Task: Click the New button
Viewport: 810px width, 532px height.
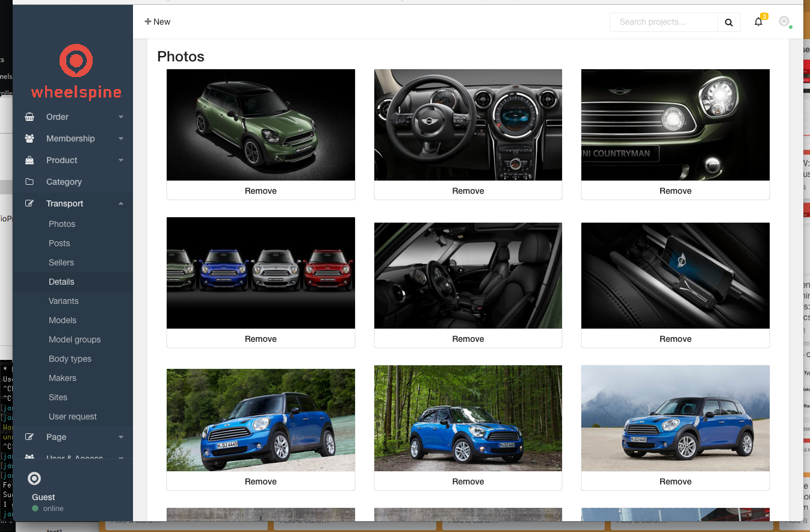Action: tap(158, 22)
